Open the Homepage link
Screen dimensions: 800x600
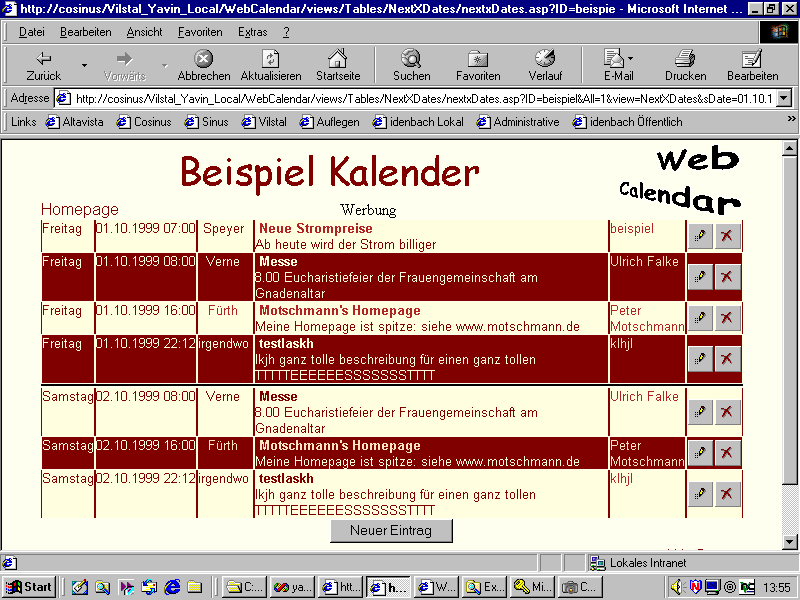(79, 210)
